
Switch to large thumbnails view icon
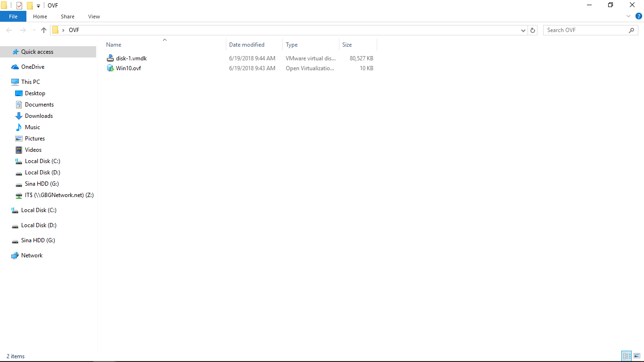[x=636, y=356]
